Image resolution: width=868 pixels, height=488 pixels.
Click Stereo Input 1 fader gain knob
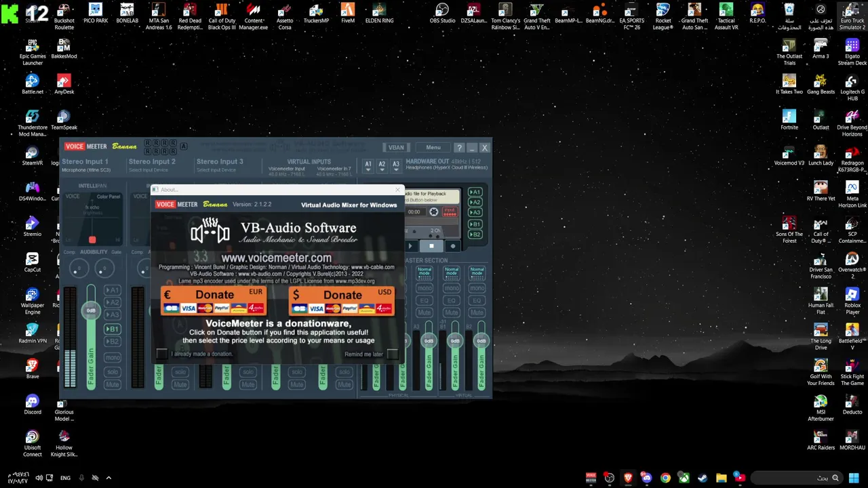point(90,310)
